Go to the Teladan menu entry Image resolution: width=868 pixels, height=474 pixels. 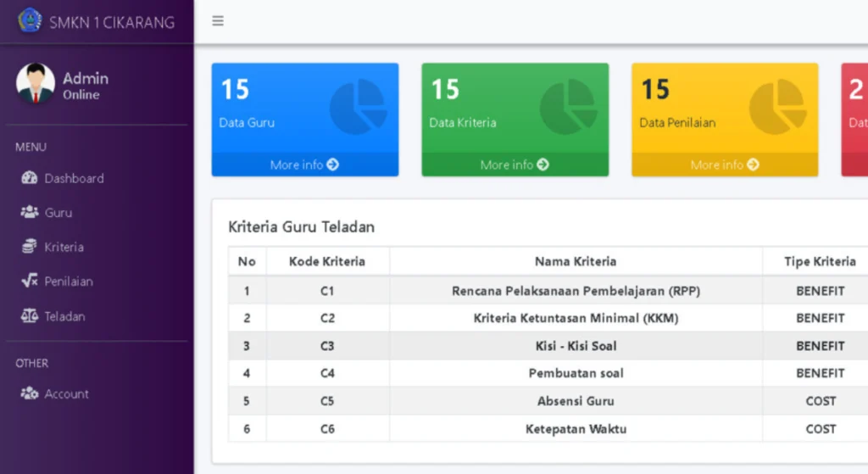[64, 316]
